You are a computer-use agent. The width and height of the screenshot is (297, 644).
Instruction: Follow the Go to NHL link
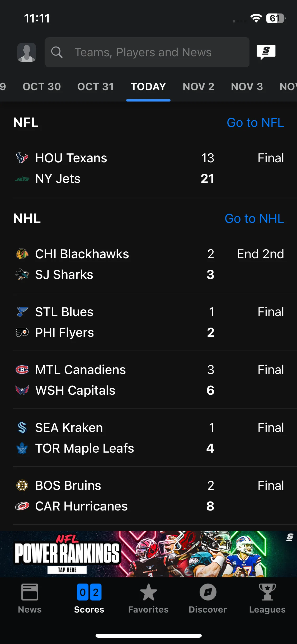[254, 219]
